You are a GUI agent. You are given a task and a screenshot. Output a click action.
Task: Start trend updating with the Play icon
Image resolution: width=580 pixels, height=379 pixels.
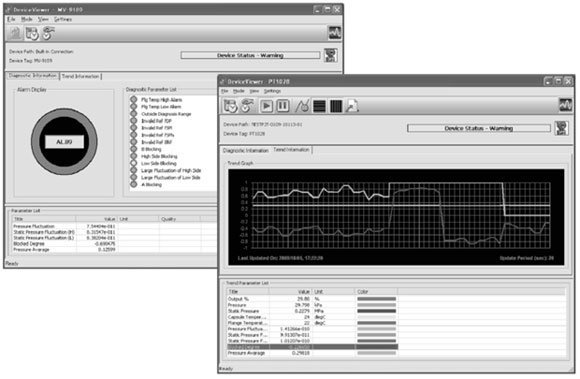point(266,106)
